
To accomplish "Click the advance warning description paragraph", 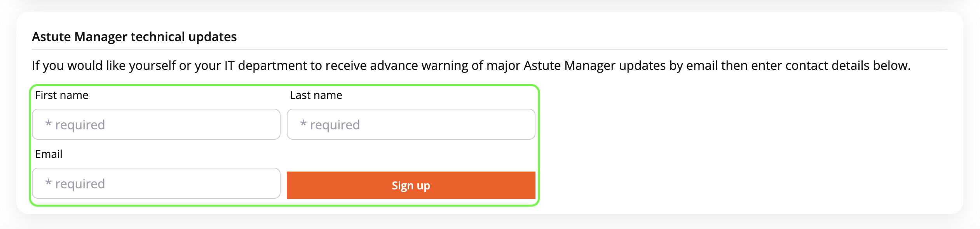I will click(x=471, y=66).
